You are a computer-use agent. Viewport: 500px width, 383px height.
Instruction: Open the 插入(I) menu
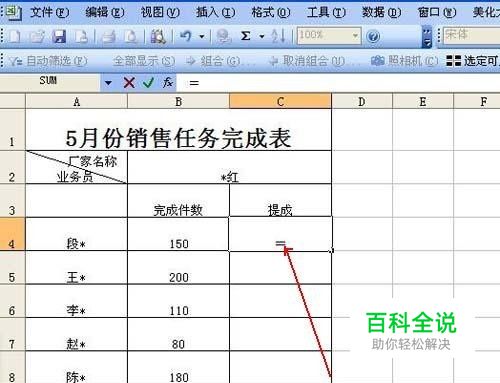coord(215,13)
